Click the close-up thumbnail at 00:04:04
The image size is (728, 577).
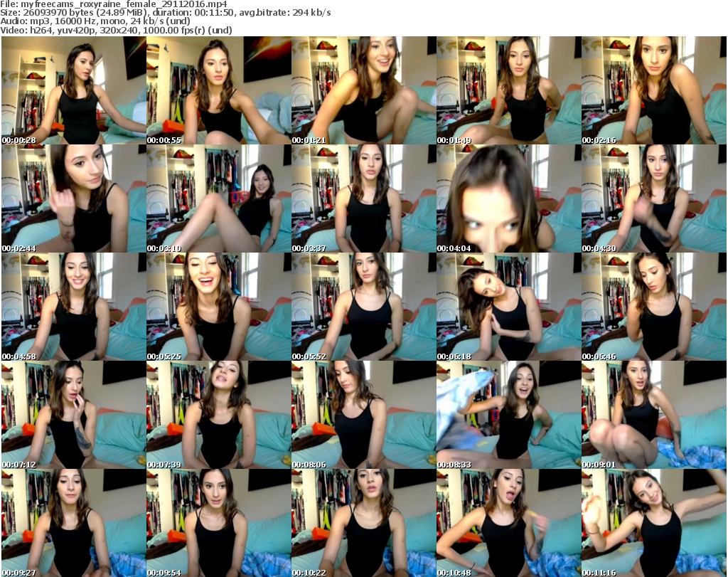click(508, 198)
